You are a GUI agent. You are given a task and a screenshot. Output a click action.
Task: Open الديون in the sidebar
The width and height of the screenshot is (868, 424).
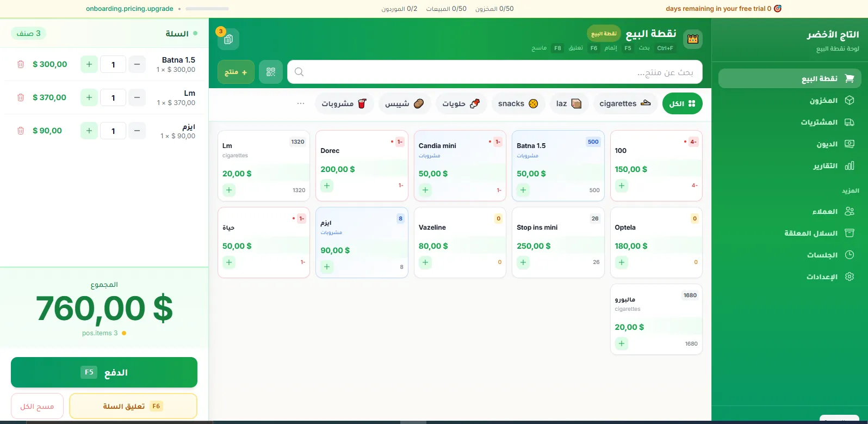790,144
